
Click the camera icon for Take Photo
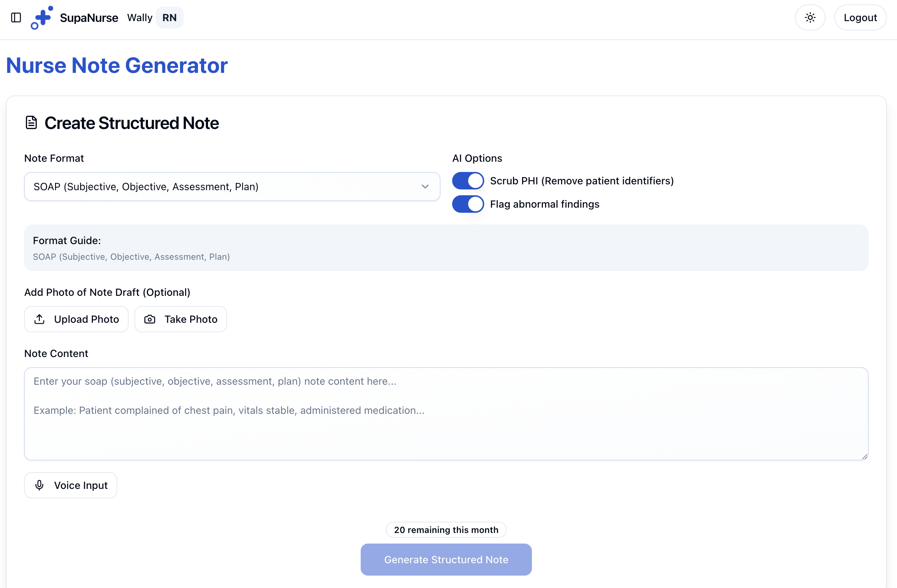(x=150, y=319)
